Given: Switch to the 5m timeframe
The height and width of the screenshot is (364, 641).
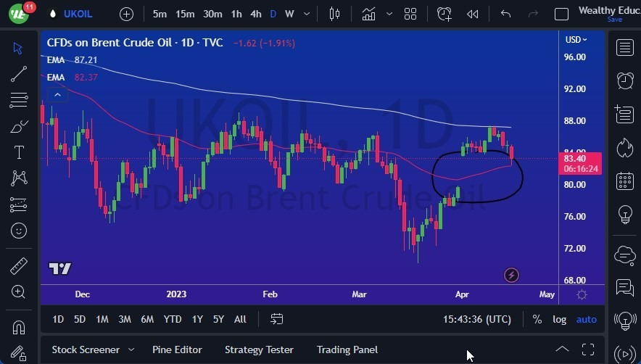Looking at the screenshot, I should click(x=160, y=15).
